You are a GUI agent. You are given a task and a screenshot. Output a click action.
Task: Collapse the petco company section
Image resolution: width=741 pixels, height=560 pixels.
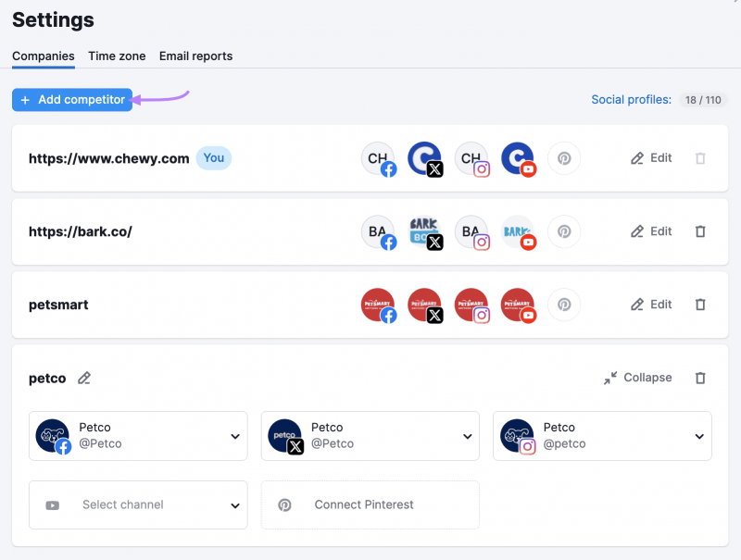pyautogui.click(x=638, y=378)
